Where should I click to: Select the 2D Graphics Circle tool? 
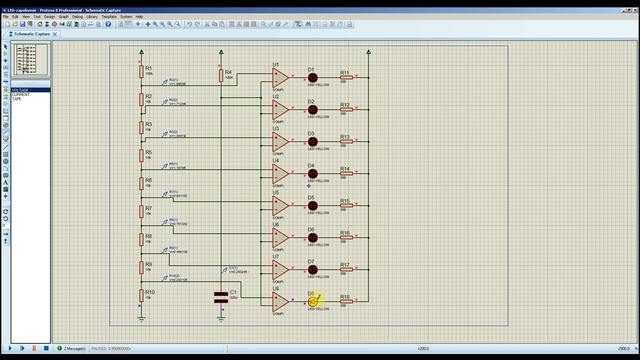click(6, 161)
